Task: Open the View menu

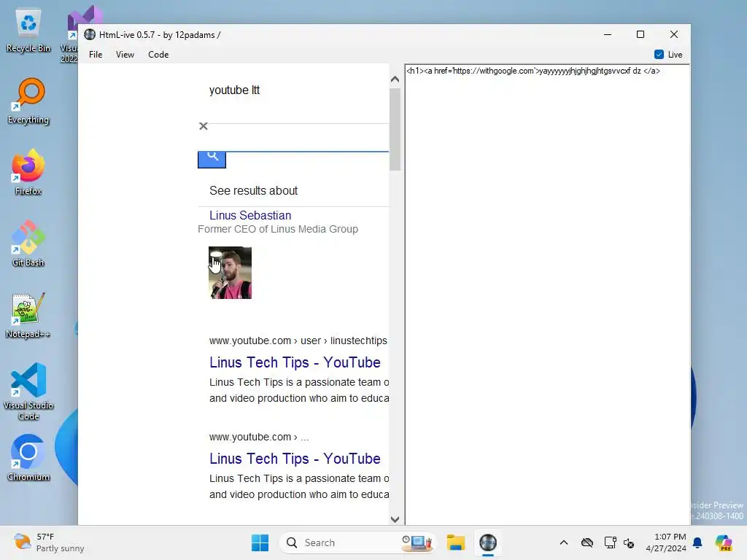Action: coord(125,54)
